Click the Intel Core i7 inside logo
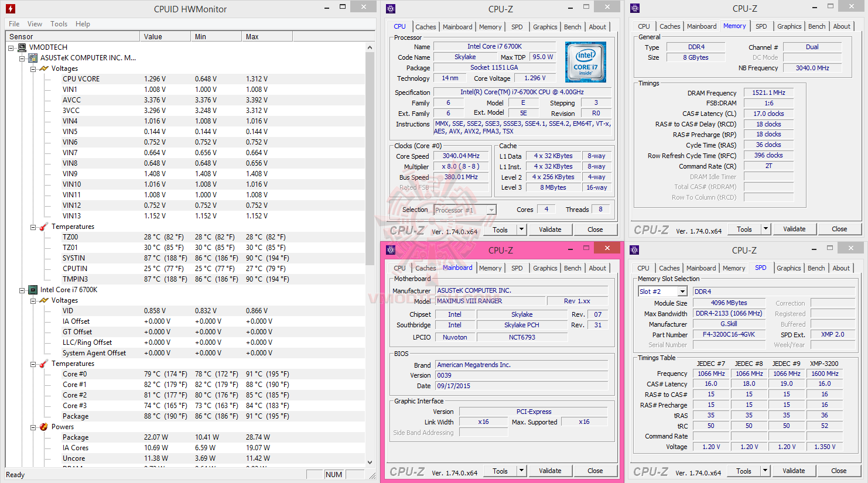 click(x=586, y=62)
